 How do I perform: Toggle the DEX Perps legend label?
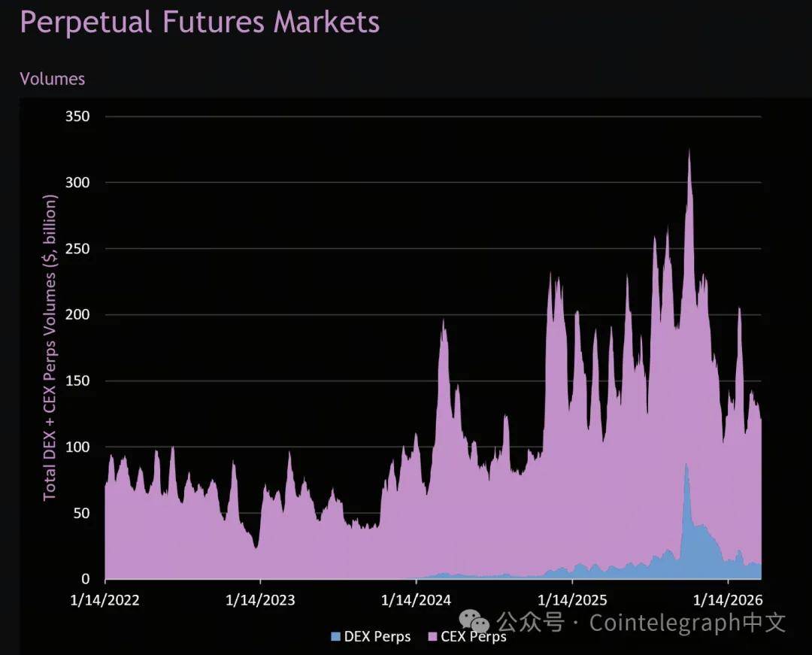377,637
